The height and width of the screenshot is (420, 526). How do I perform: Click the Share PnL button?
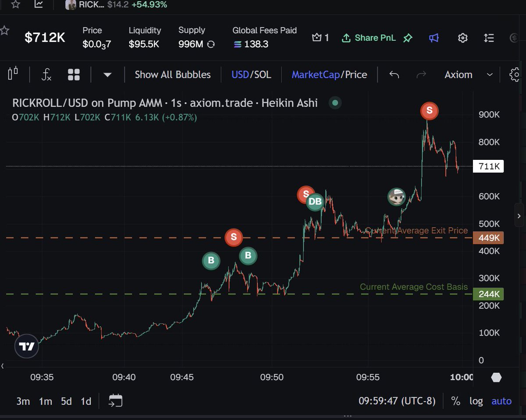click(x=368, y=38)
